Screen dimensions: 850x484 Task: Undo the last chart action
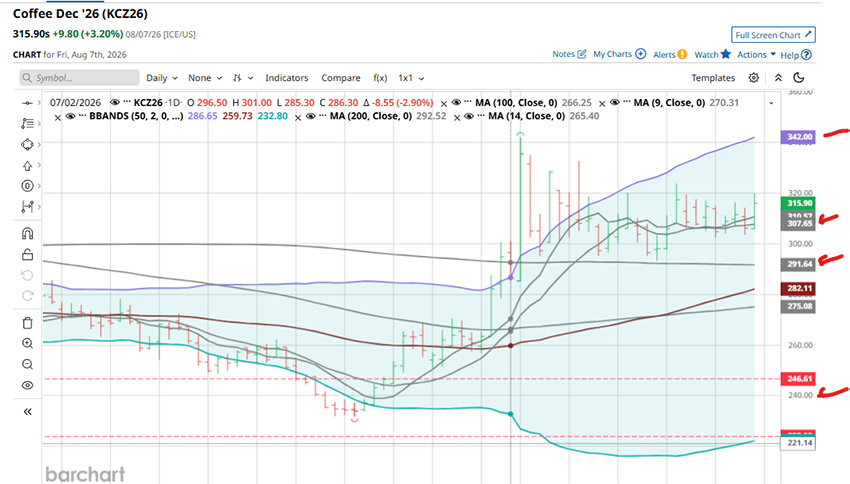pos(27,275)
